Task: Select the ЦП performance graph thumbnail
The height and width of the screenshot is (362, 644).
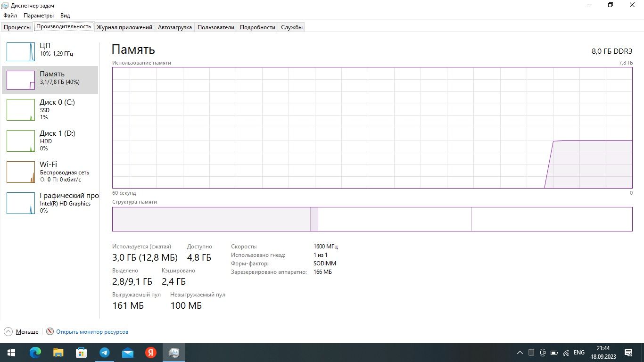Action: click(x=21, y=52)
